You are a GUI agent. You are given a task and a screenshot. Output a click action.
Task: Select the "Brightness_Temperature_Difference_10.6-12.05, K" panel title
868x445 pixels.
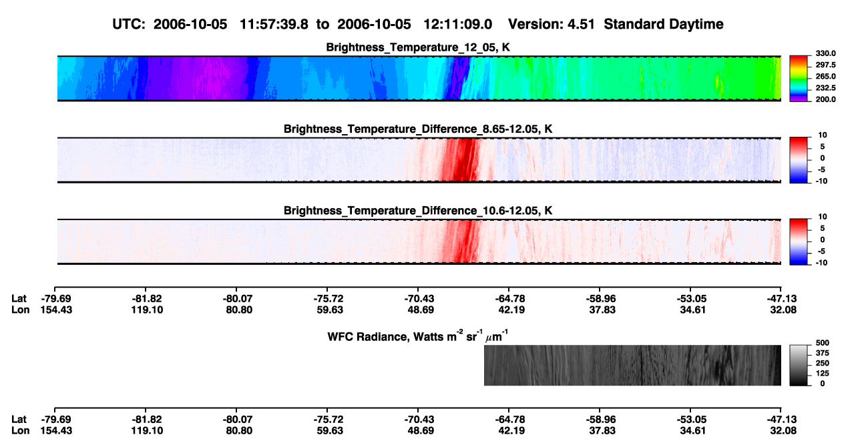tap(419, 211)
